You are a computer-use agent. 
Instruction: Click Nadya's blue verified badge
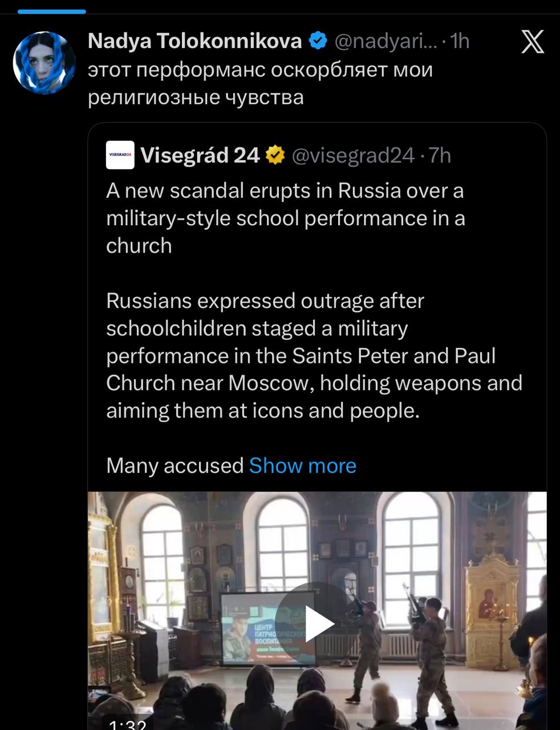318,41
